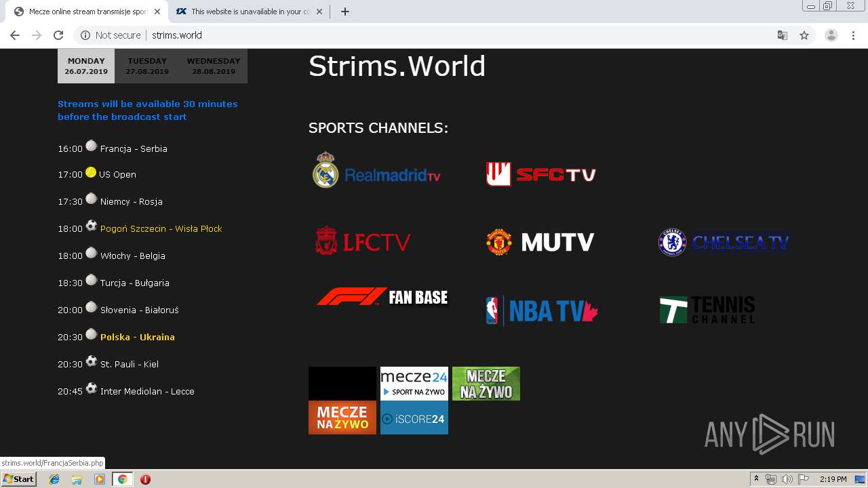Open the Real Madrid TV channel logo
The width and height of the screenshot is (868, 488).
376,170
